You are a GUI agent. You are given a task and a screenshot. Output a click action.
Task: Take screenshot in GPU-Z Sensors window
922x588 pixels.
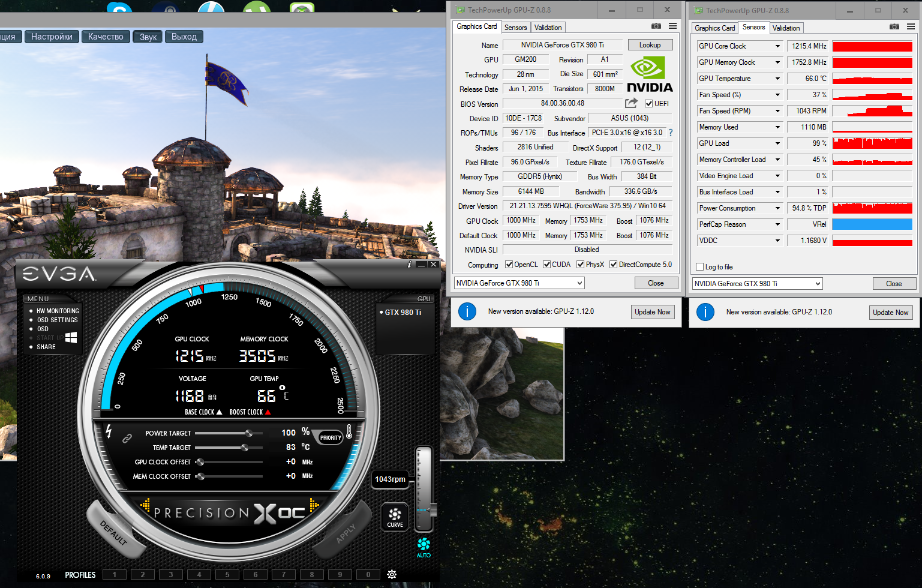point(894,27)
